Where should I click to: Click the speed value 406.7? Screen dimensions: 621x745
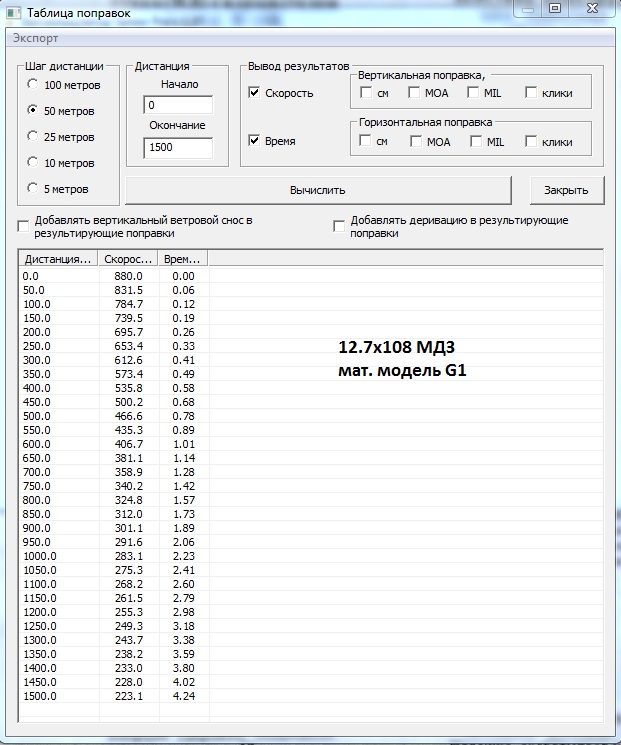pos(128,444)
